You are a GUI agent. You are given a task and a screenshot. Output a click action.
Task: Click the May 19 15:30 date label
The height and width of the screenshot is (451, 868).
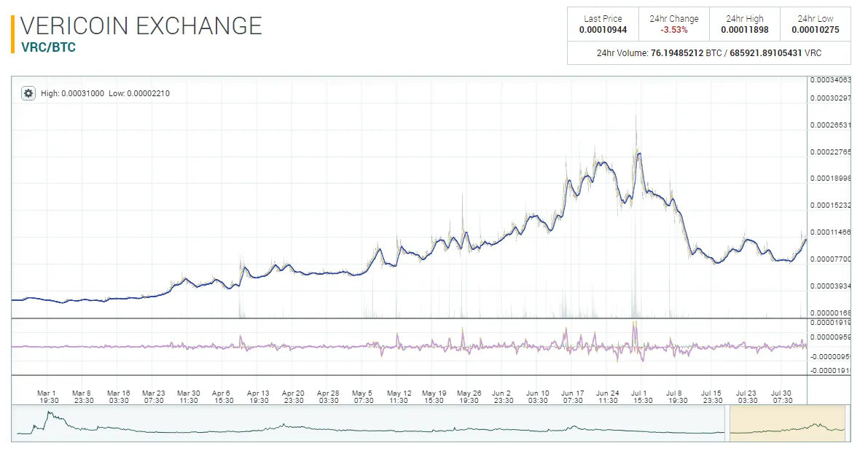434,397
